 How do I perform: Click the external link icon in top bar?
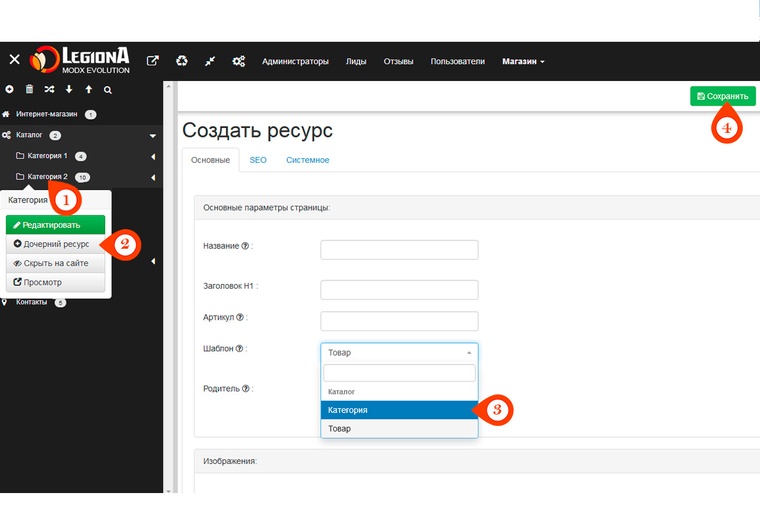tap(153, 61)
